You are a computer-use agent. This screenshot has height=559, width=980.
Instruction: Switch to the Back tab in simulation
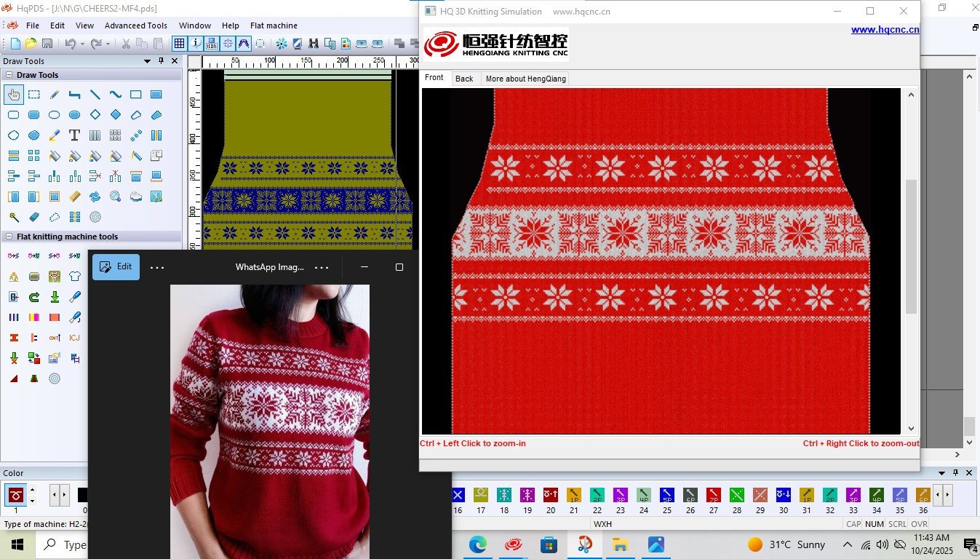(x=464, y=79)
